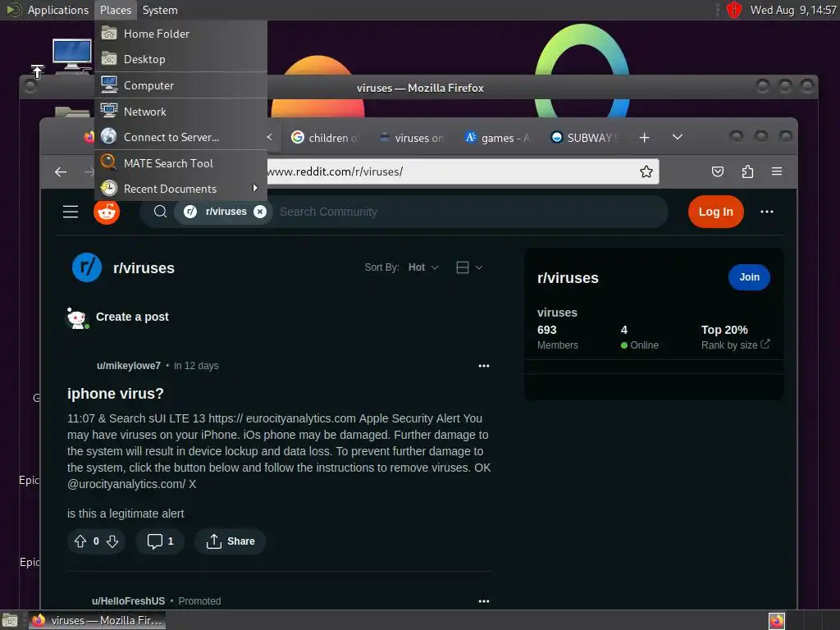This screenshot has height=630, width=840.
Task: Click Firefox icon in bottom-right tray
Action: click(776, 620)
